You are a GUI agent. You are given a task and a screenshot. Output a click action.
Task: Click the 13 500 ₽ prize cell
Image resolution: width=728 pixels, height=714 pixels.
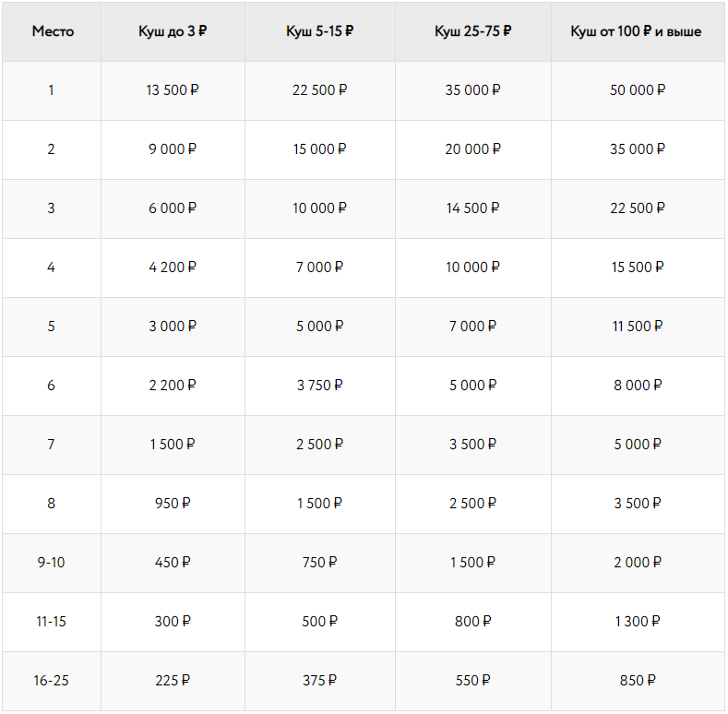click(173, 90)
